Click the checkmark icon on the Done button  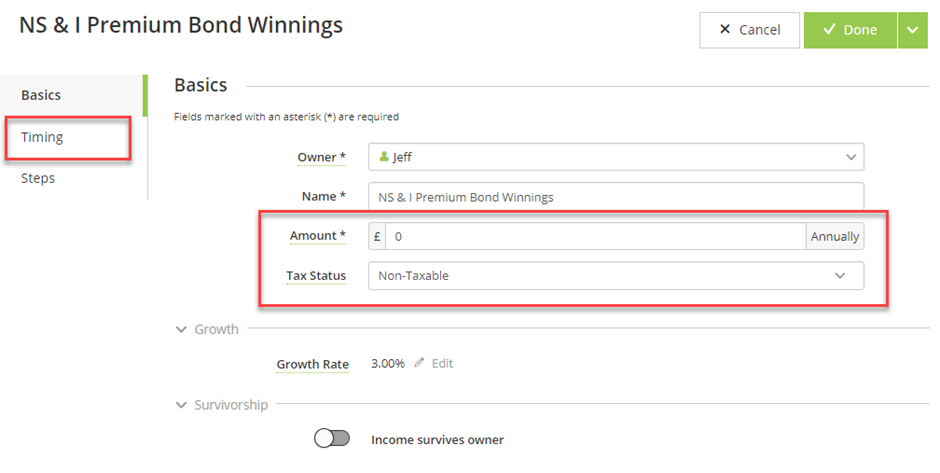[x=829, y=29]
